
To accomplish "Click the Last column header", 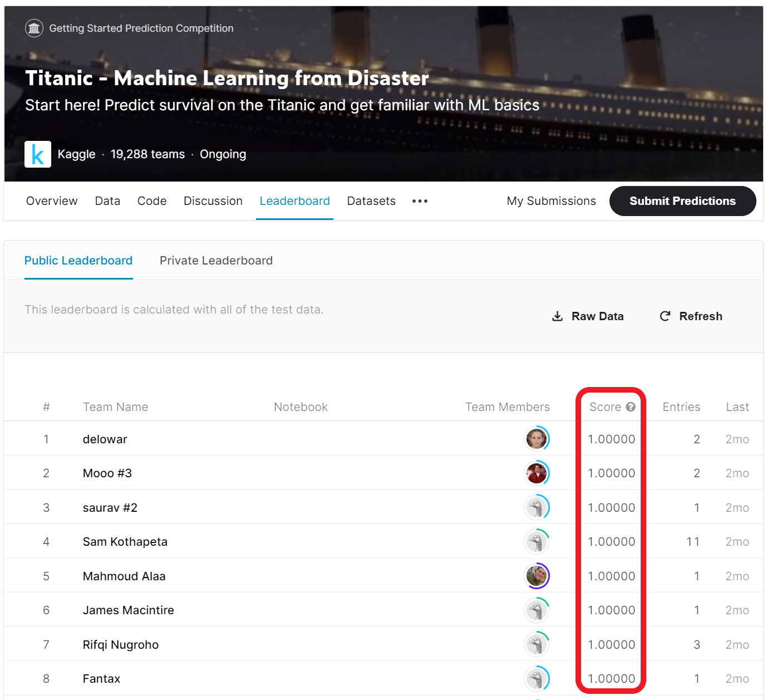I will coord(737,407).
